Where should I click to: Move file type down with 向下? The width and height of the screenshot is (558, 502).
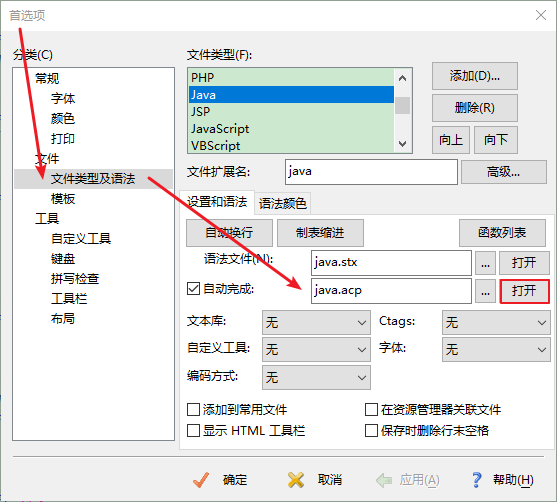pyautogui.click(x=496, y=140)
